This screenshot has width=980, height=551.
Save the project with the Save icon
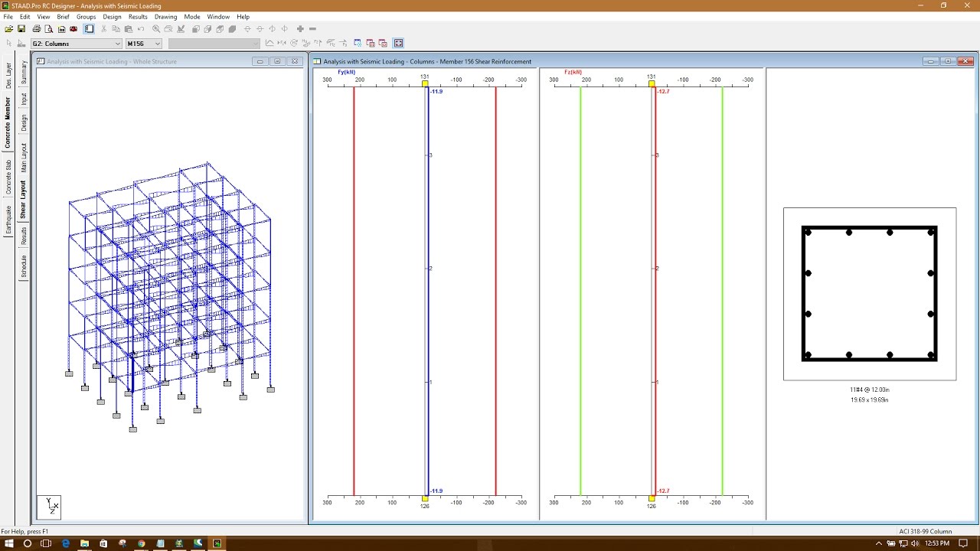pyautogui.click(x=21, y=28)
